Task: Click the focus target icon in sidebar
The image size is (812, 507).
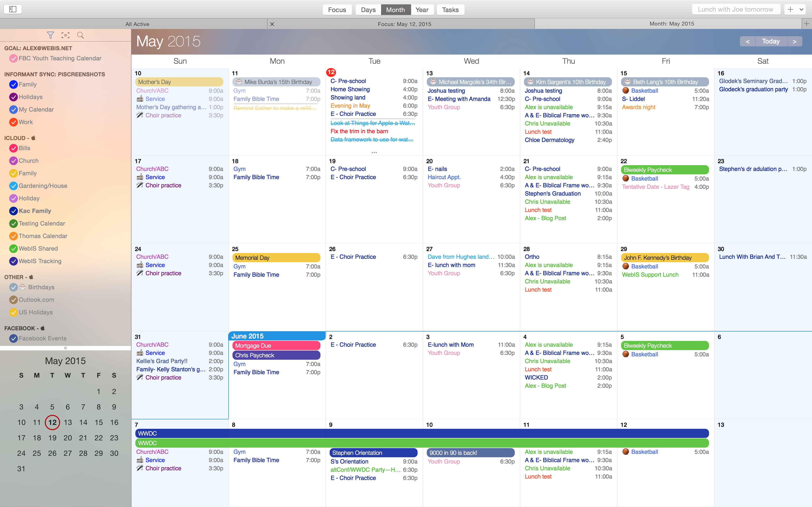Action: pyautogui.click(x=65, y=35)
